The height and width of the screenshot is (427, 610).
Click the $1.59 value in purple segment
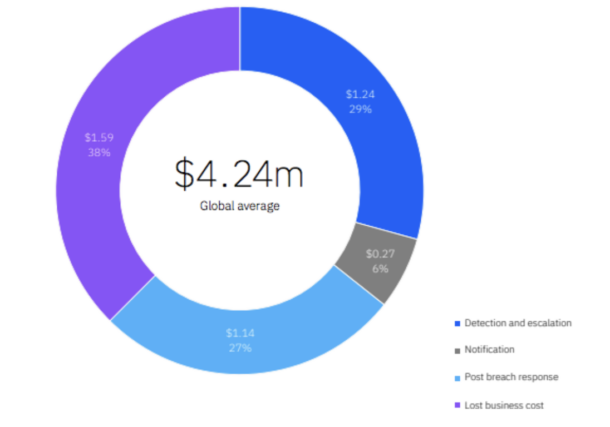pyautogui.click(x=99, y=137)
